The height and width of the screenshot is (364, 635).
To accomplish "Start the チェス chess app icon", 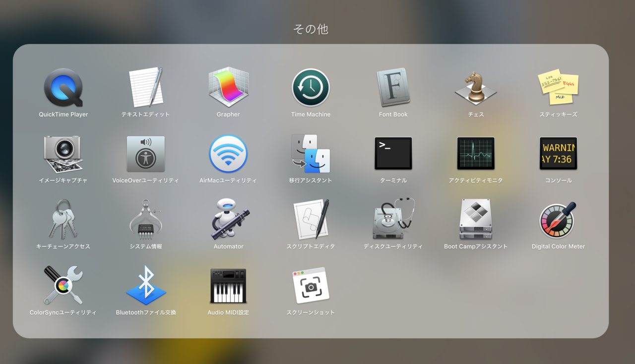I will 476,87.
